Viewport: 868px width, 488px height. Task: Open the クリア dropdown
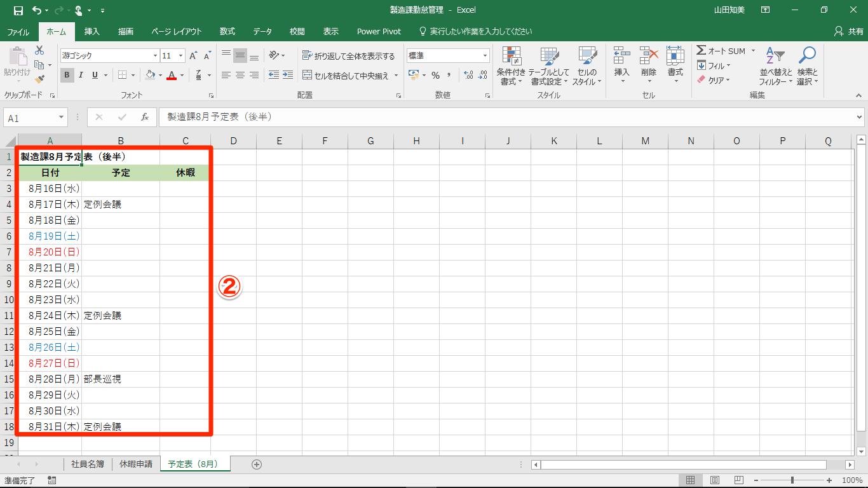[714, 80]
